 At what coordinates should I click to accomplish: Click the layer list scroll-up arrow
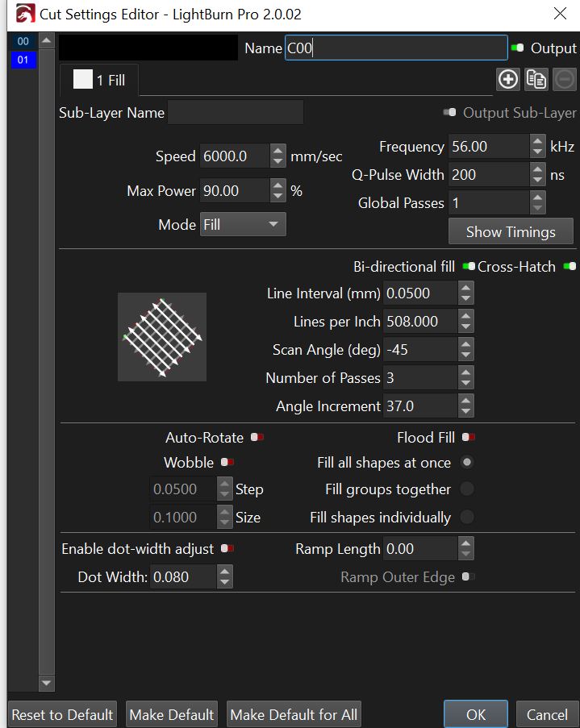coord(46,41)
